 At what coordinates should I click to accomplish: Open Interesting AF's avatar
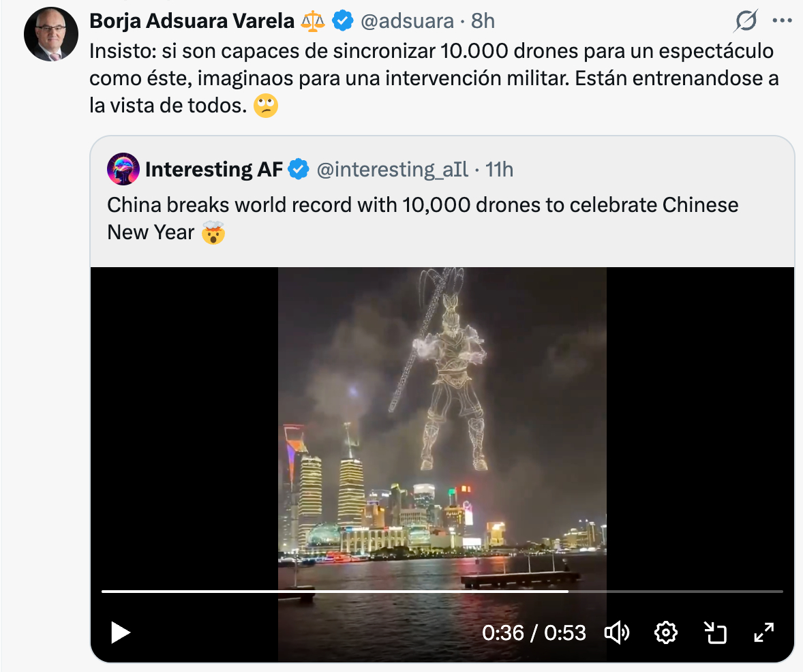click(123, 169)
